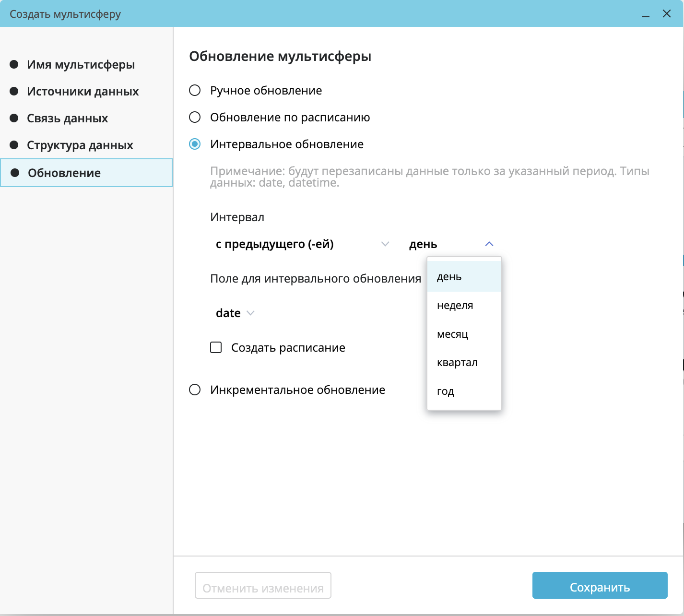
Task: Go to Имя мультисферы step
Action: coord(86,65)
